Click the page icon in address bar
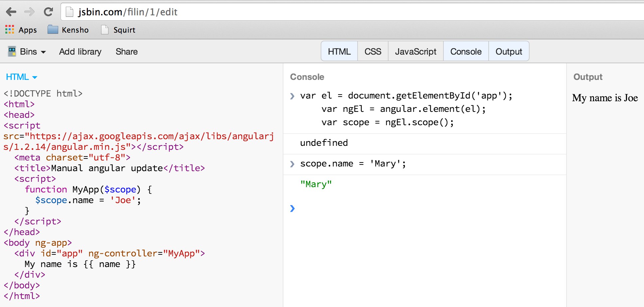Viewport: 644px width, 307px height. [x=70, y=12]
